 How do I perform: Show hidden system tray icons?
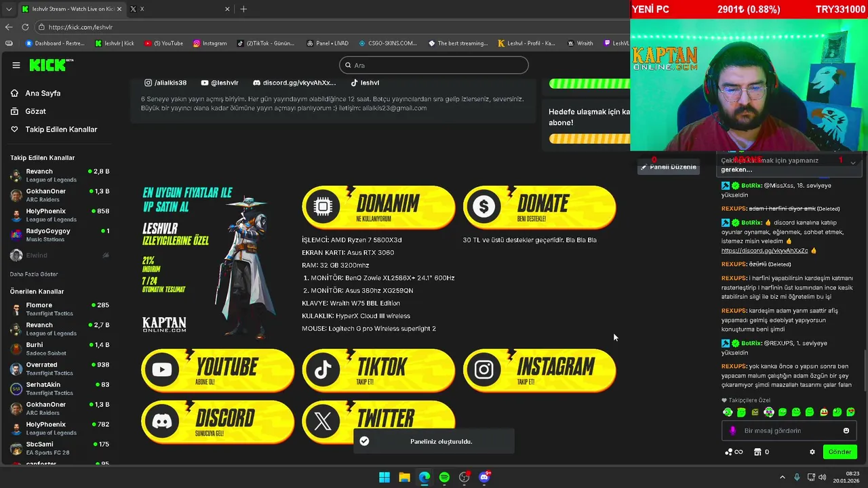coord(782,477)
